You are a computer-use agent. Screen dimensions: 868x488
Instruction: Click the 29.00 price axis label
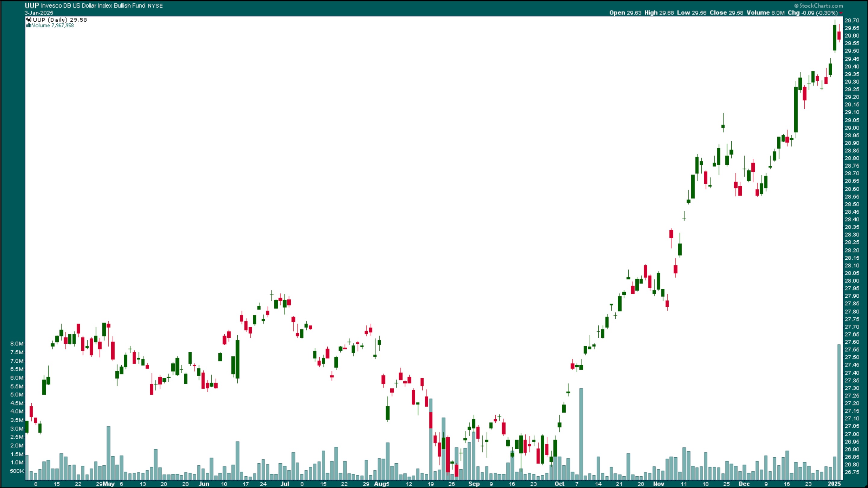[851, 128]
